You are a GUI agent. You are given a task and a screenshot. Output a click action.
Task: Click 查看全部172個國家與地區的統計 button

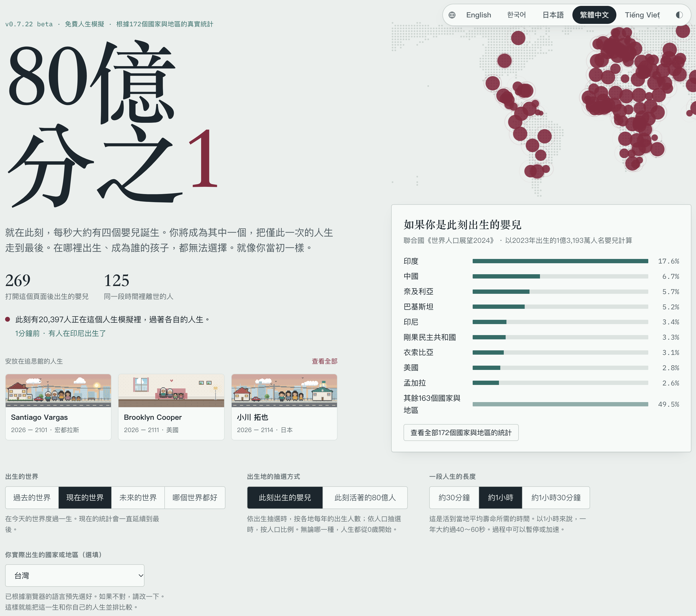pyautogui.click(x=461, y=432)
